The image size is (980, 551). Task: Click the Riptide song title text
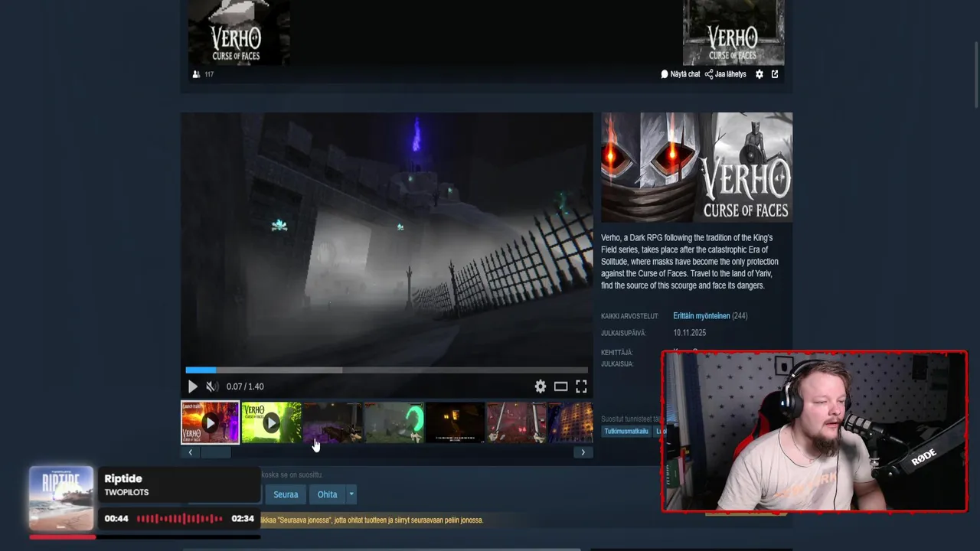[x=123, y=479]
